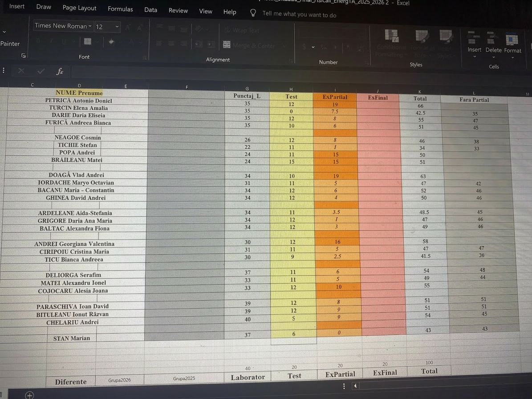Expand the Borders dropdown arrow
Image resolution: width=532 pixels, height=399 pixels.
(97, 42)
